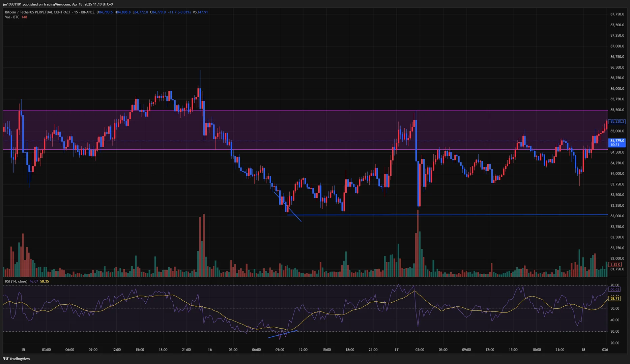This screenshot has height=364, width=630.
Task: Click the yellow RSI label '58.71'
Action: point(615,298)
